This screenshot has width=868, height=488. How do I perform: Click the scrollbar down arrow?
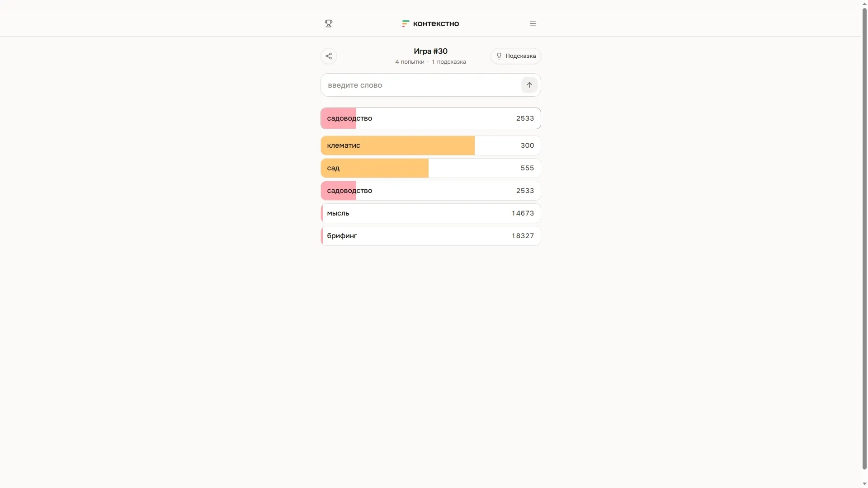[x=864, y=484]
